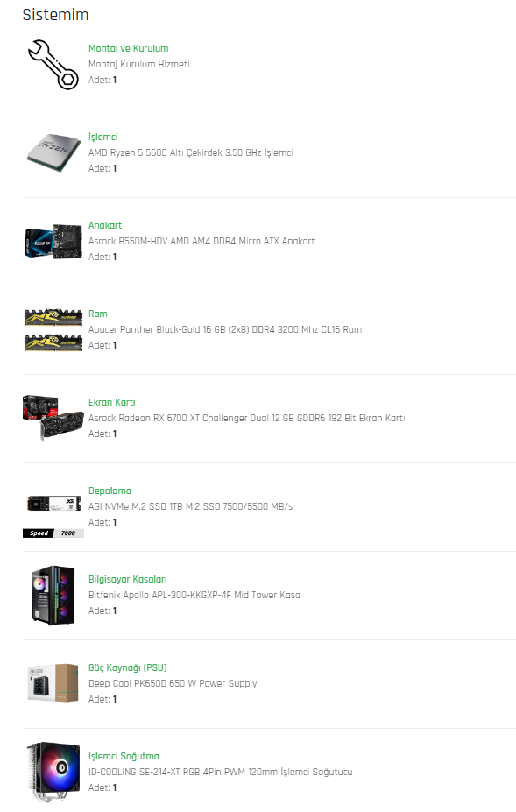
Task: Select the Ram category heading
Action: pyautogui.click(x=98, y=314)
